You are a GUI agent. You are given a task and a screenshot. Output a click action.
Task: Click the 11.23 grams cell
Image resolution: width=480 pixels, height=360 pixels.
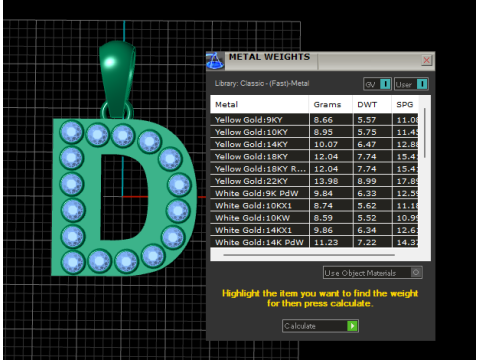pyautogui.click(x=331, y=242)
